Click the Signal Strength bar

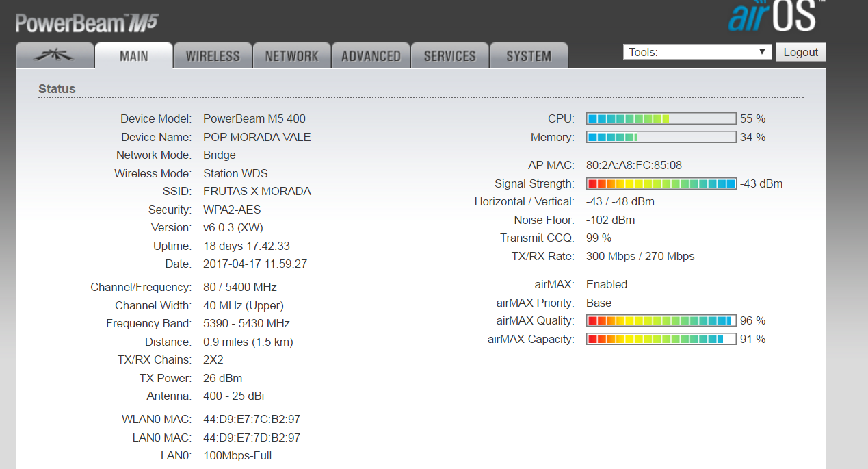pos(661,183)
